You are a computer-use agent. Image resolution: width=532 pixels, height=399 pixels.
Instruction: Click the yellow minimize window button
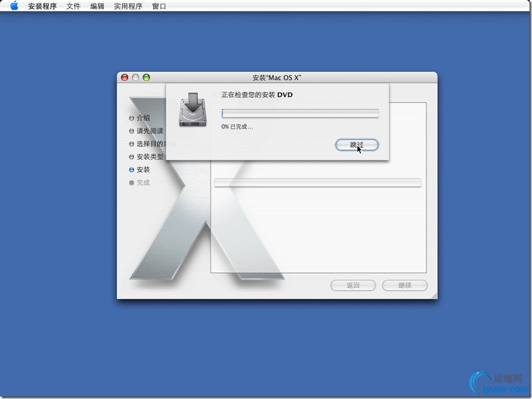(x=135, y=78)
